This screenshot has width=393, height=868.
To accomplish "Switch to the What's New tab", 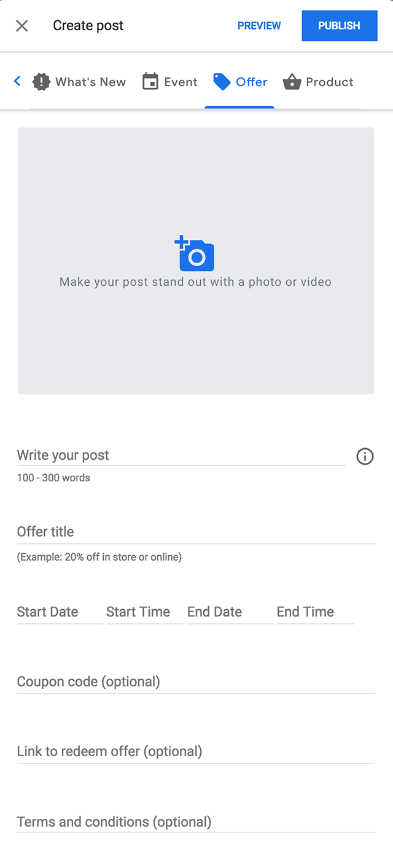I will coord(90,82).
